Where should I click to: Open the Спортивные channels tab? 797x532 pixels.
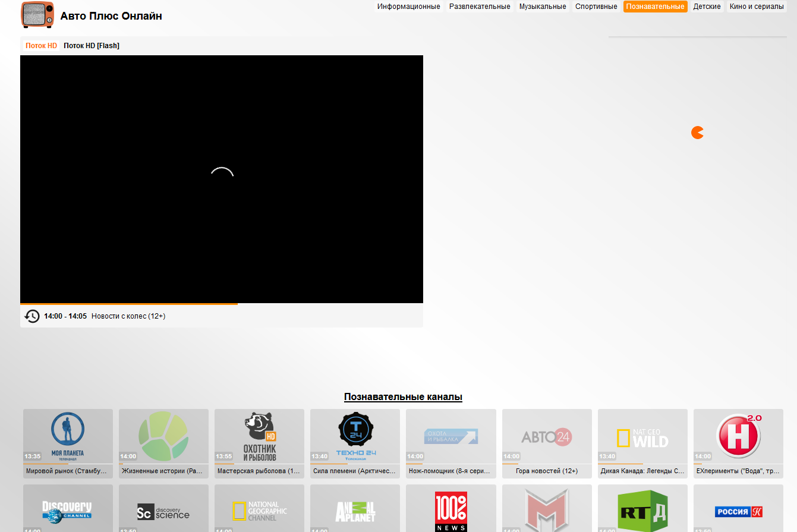596,6
